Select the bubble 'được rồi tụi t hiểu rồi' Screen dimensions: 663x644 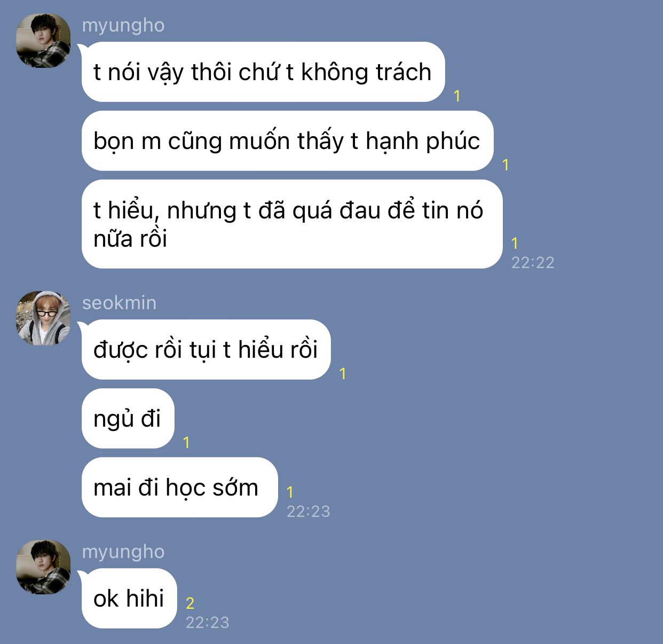(x=206, y=349)
